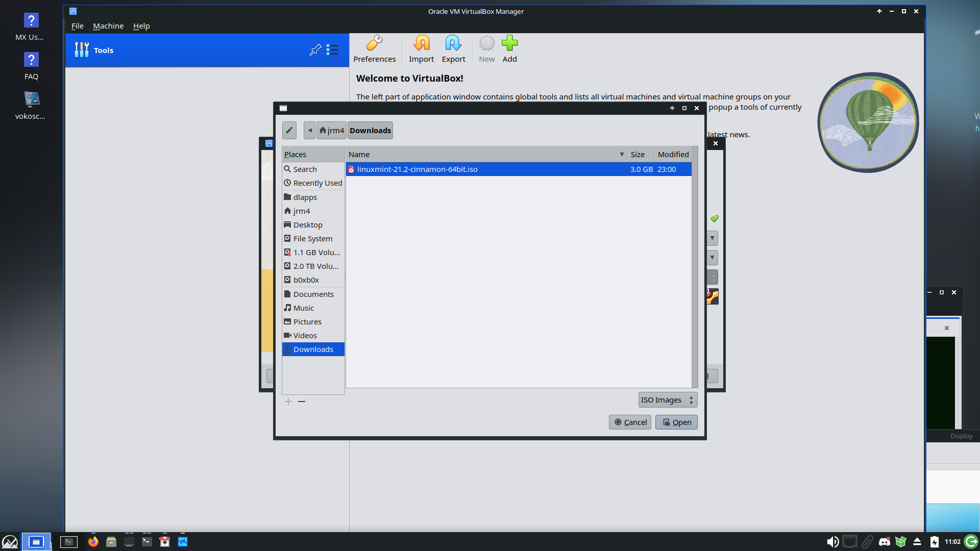Image resolution: width=980 pixels, height=551 pixels.
Task: Select Tools in VirtualBox left pane
Action: [207, 50]
